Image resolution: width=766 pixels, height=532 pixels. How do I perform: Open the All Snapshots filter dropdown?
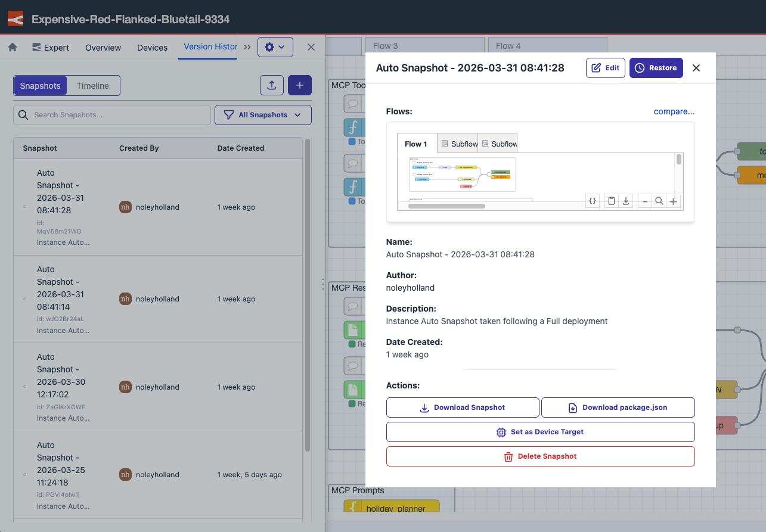point(263,114)
